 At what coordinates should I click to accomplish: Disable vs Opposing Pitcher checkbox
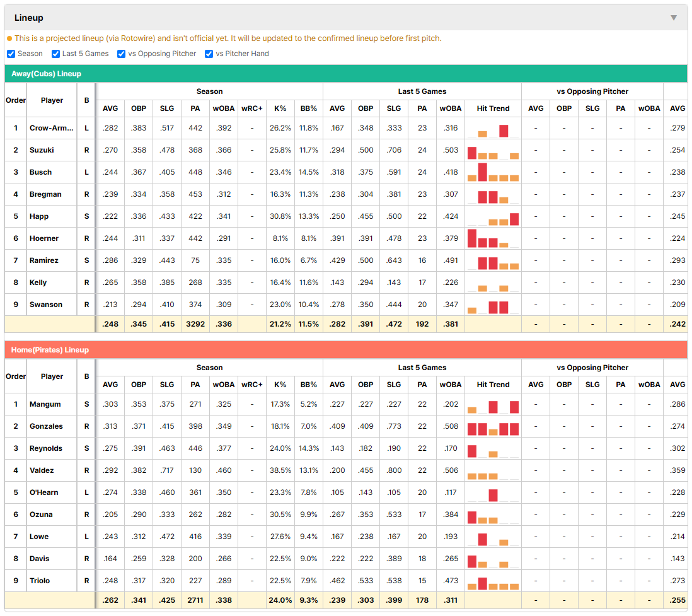click(x=122, y=54)
